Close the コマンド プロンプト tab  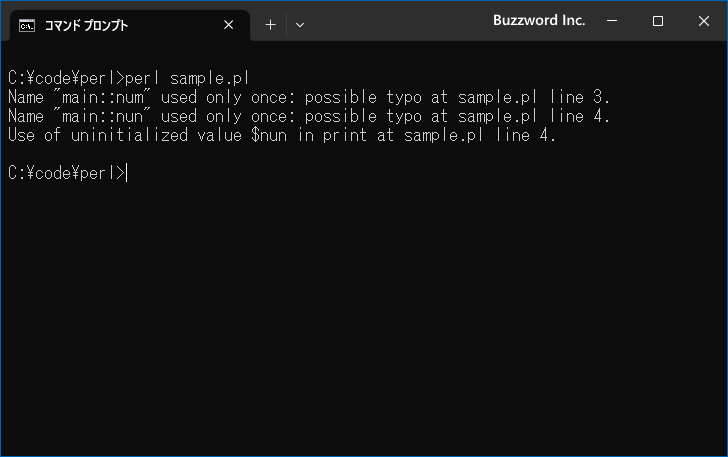coord(228,25)
